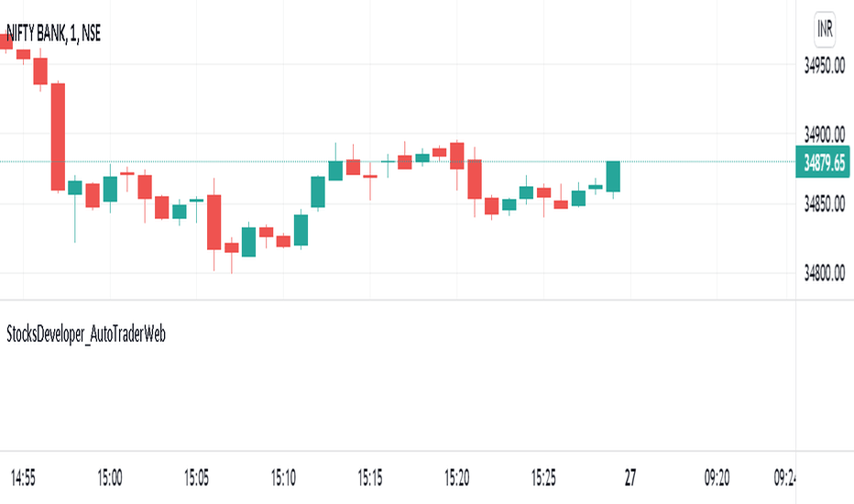Click the 15:05 time axis label
854x504 pixels.
point(197,477)
